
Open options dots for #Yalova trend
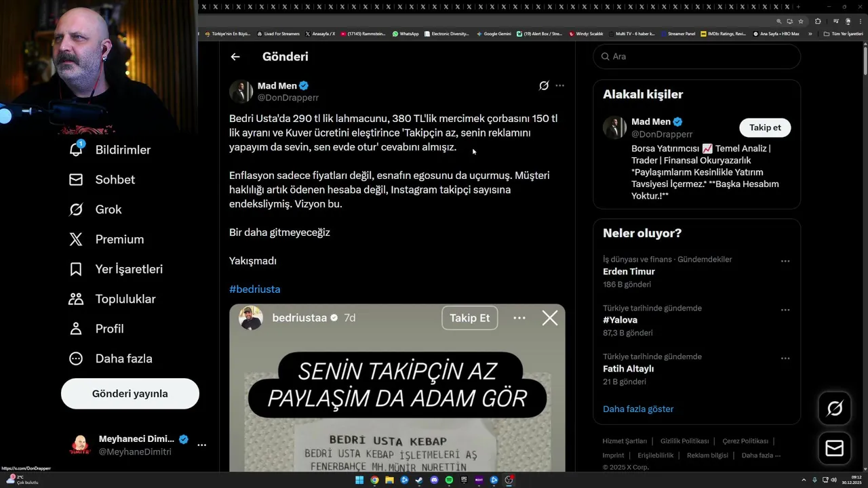[785, 310]
